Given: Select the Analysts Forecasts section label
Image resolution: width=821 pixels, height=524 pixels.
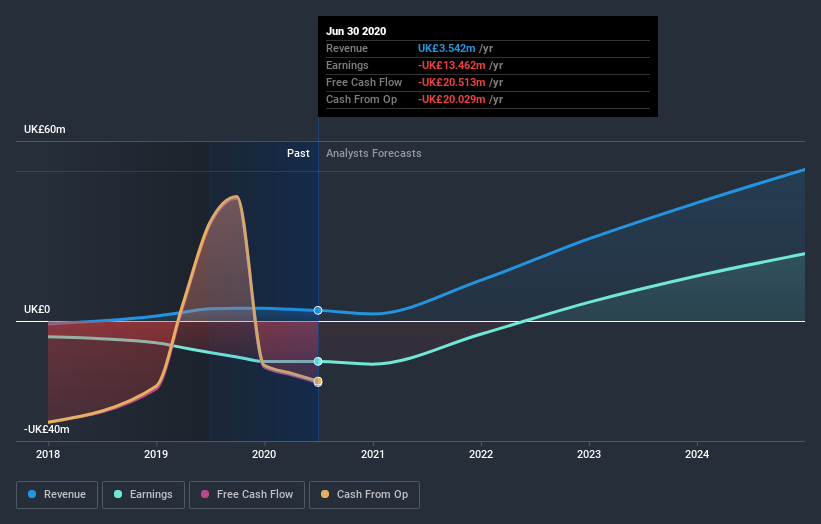Looking at the screenshot, I should tap(374, 153).
